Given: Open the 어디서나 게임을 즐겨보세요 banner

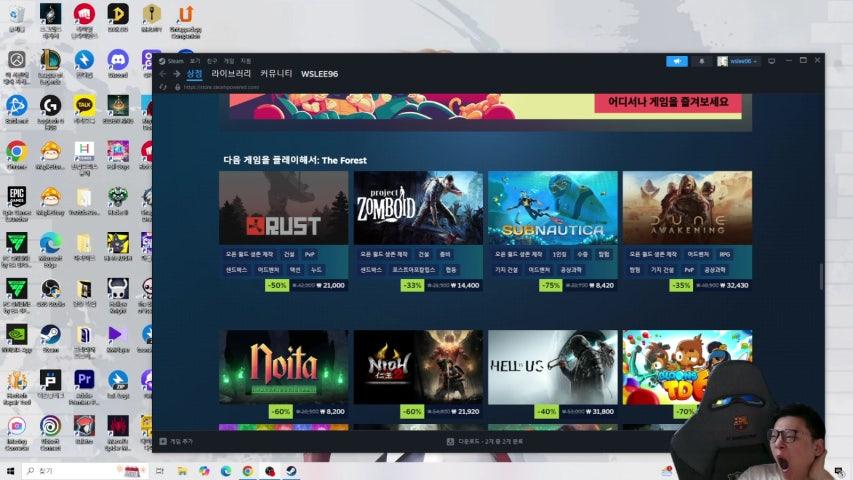Looking at the screenshot, I should [x=668, y=102].
